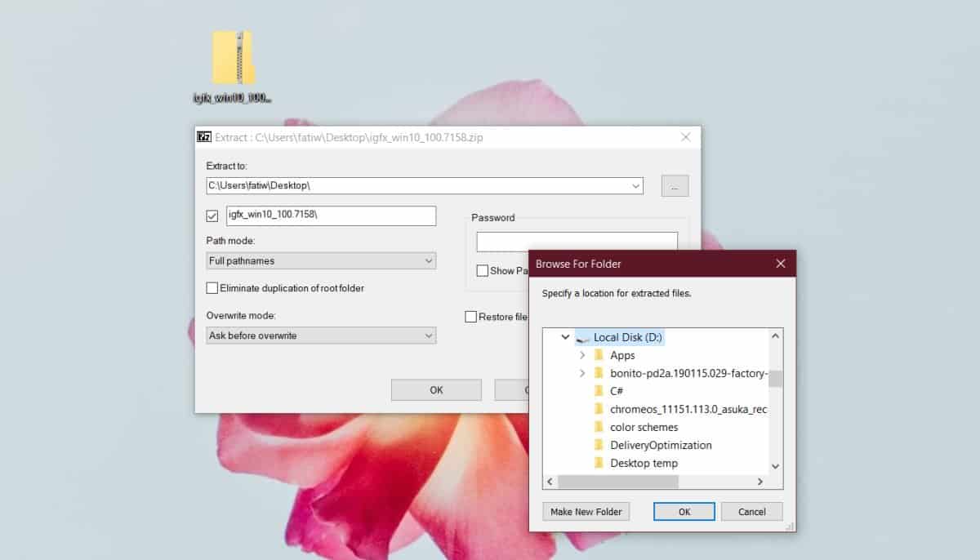
Task: Toggle the Show Password checkbox
Action: (482, 270)
